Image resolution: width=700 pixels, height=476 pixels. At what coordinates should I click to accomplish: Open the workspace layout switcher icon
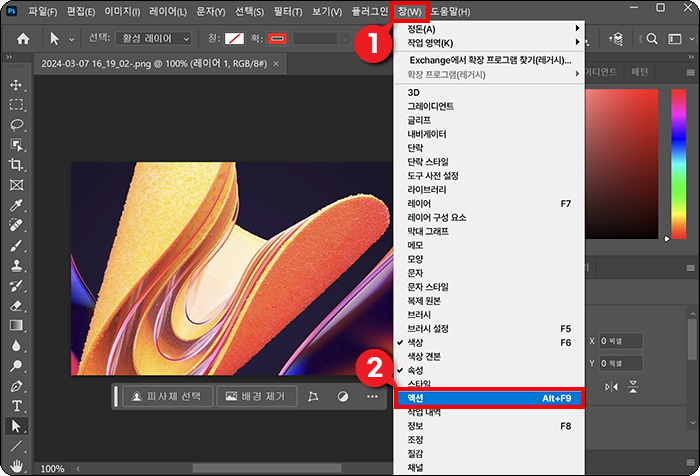tap(675, 39)
